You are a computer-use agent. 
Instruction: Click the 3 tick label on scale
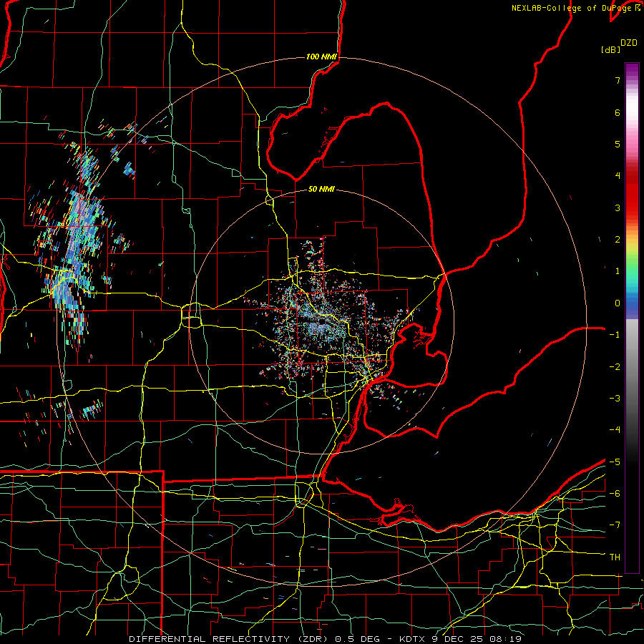[x=618, y=208]
